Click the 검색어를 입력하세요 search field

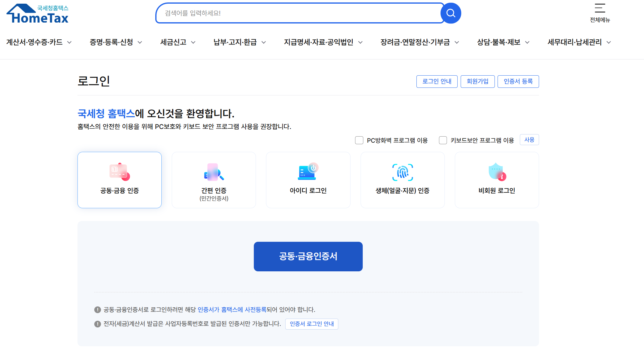(299, 13)
